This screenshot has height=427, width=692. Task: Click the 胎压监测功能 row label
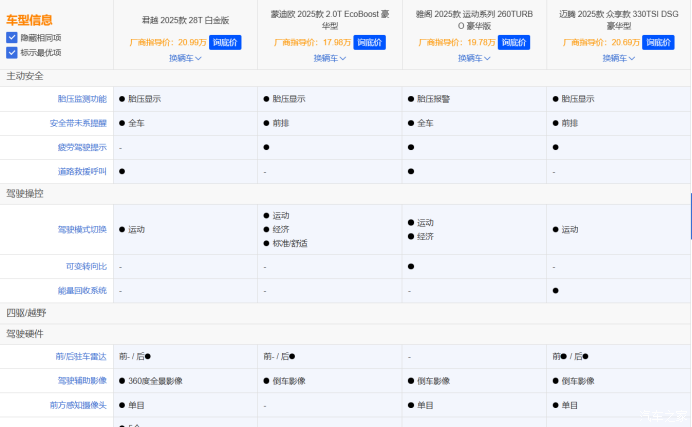pos(82,99)
